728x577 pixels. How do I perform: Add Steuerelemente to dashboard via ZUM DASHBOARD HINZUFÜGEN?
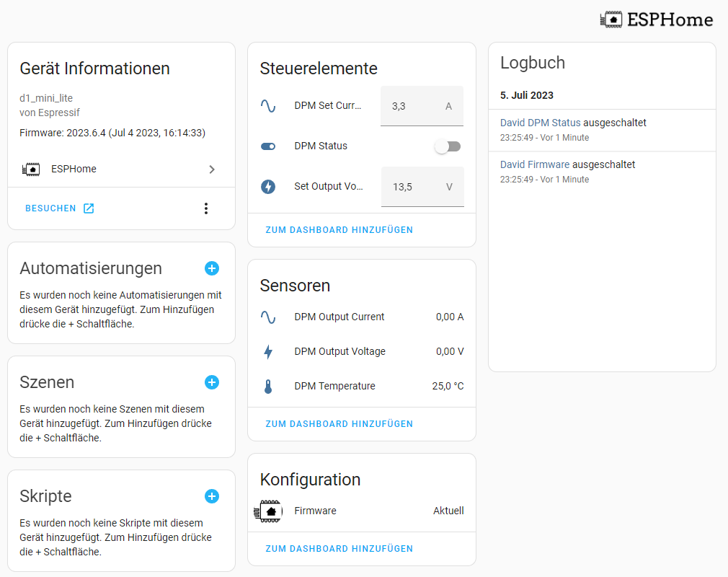coord(339,230)
